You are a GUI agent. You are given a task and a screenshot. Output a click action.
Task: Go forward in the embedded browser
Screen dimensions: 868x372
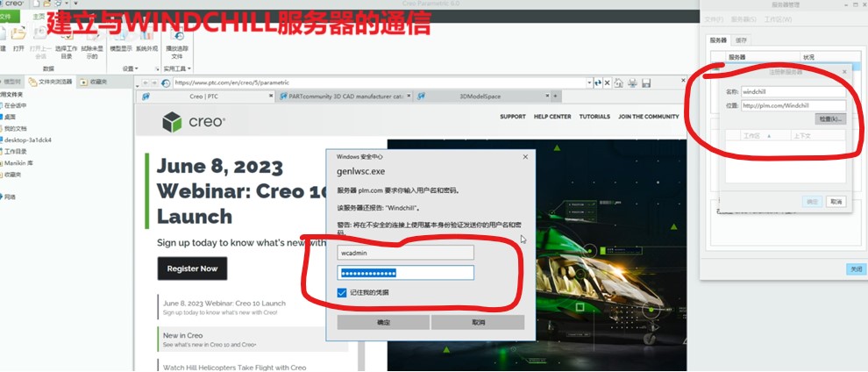154,83
